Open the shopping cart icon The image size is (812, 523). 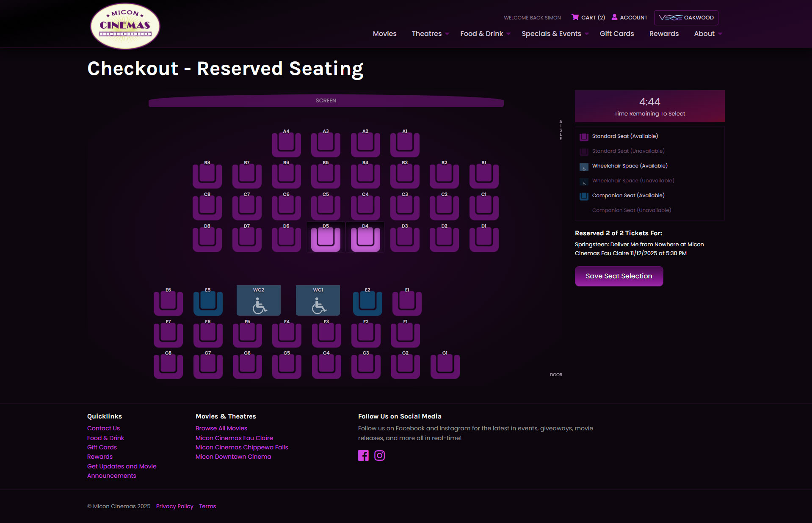575,17
